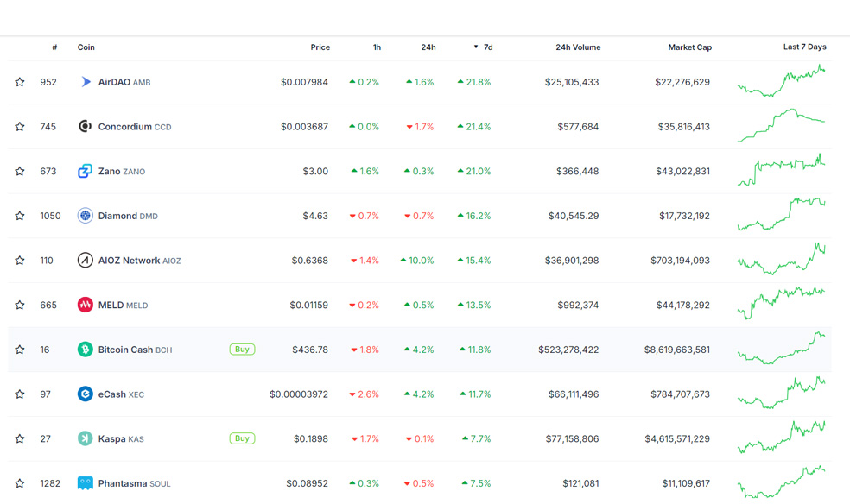Open Concordium's 7-day sparkline chart
This screenshot has height=504, width=850.
point(781,125)
